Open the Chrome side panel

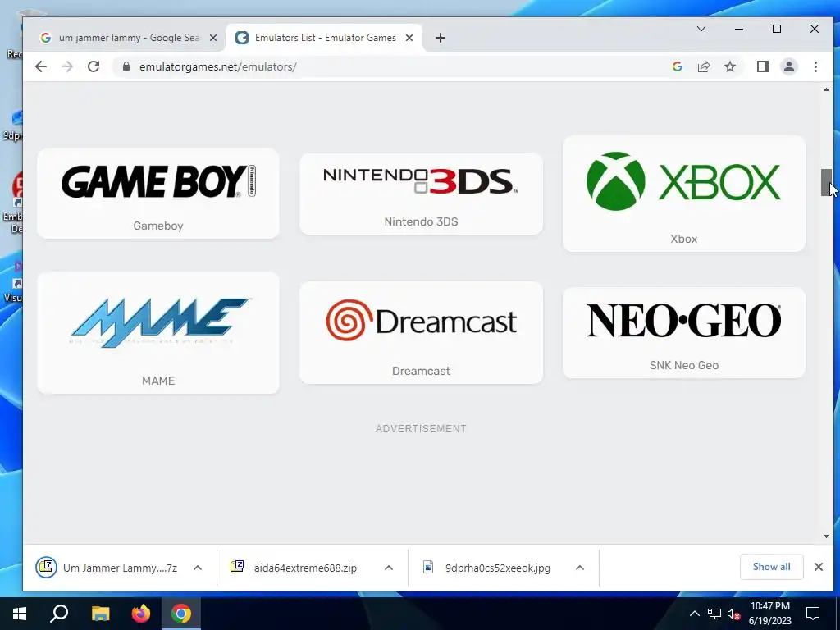pos(762,66)
